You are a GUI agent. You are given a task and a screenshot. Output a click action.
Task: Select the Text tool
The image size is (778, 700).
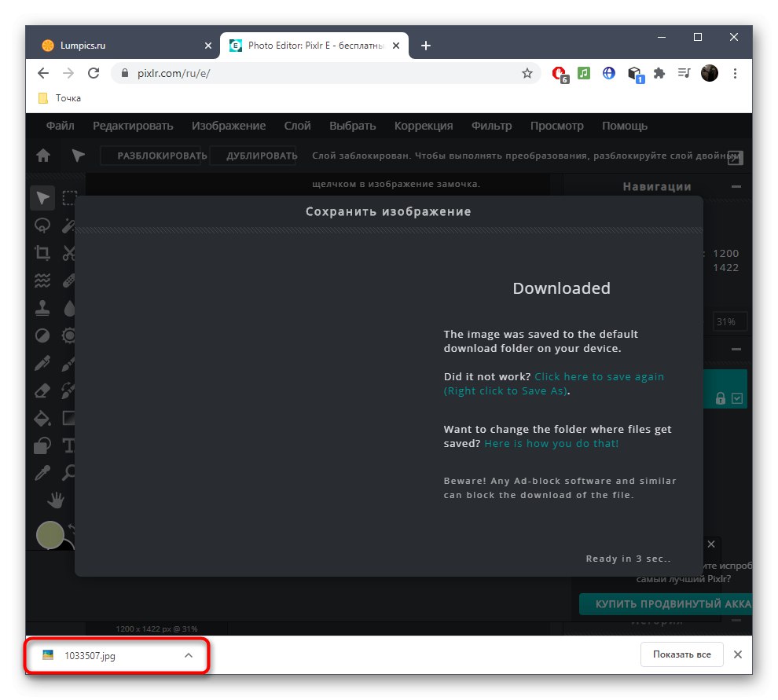[x=69, y=445]
